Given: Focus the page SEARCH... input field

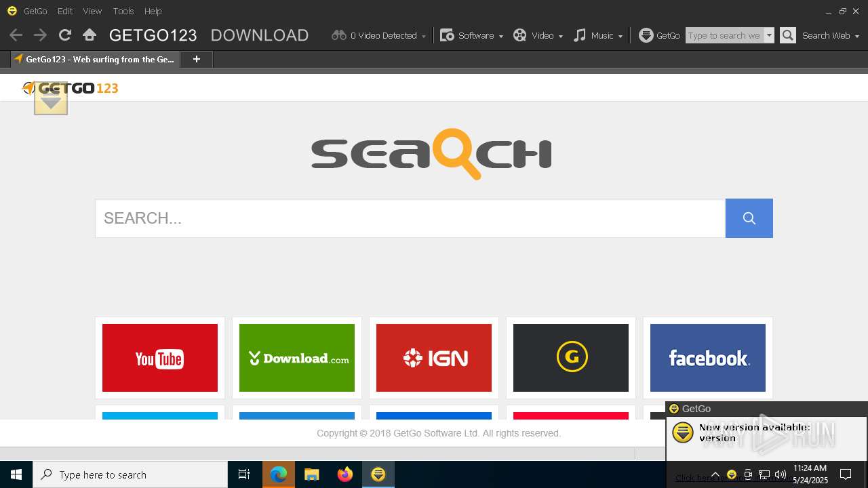Looking at the screenshot, I should [x=410, y=218].
